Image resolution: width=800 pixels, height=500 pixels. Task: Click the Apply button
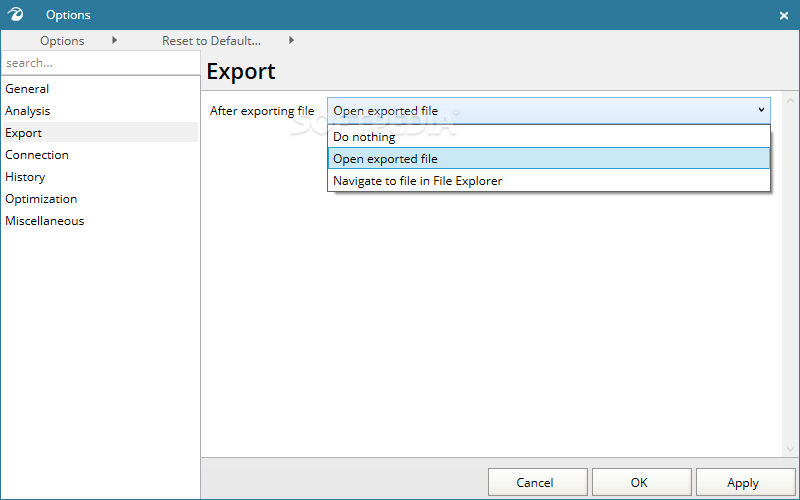(746, 483)
